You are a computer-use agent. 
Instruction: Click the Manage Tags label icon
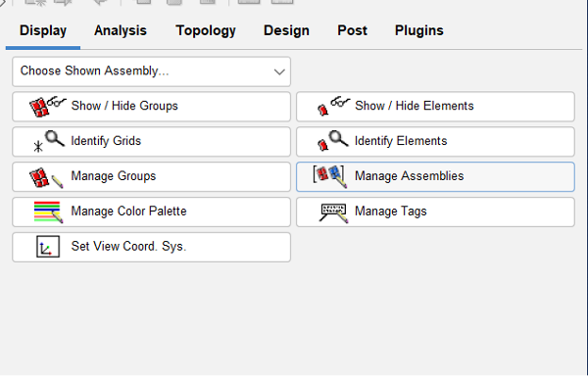[334, 212]
